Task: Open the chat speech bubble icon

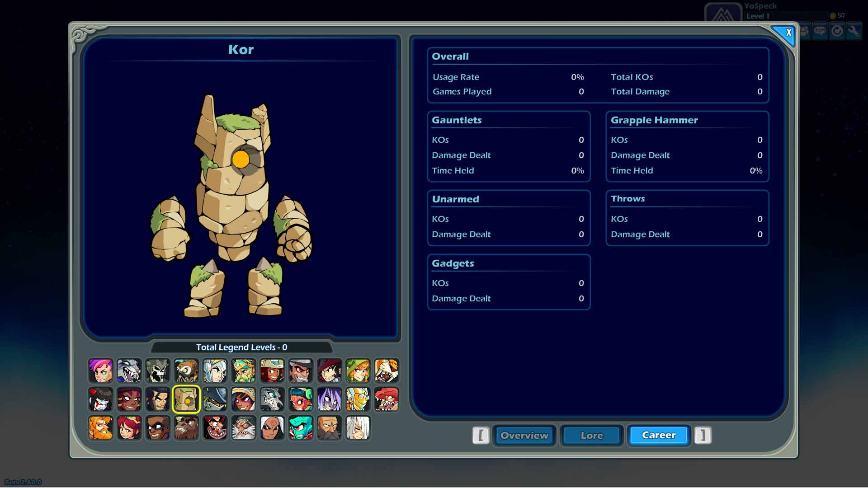Action: (x=820, y=31)
